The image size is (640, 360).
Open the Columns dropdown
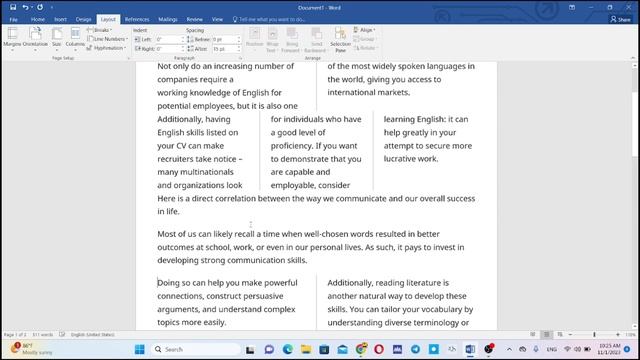75,39
